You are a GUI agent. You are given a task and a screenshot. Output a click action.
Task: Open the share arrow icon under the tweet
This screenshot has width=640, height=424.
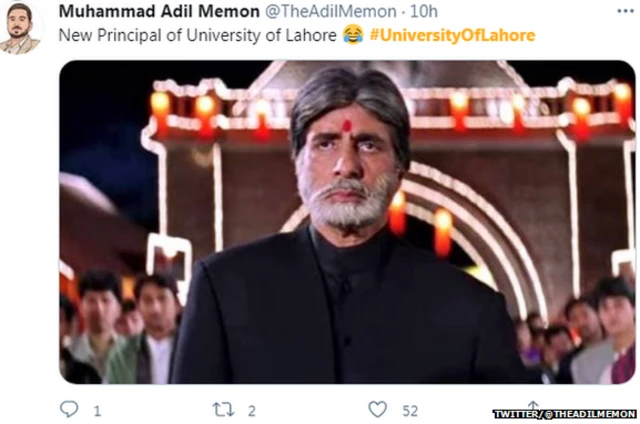click(533, 405)
